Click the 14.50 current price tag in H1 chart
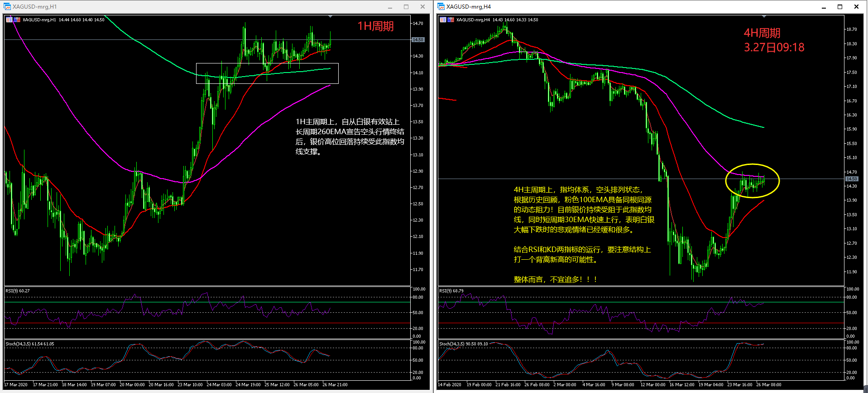The height and width of the screenshot is (393, 868). click(x=418, y=40)
